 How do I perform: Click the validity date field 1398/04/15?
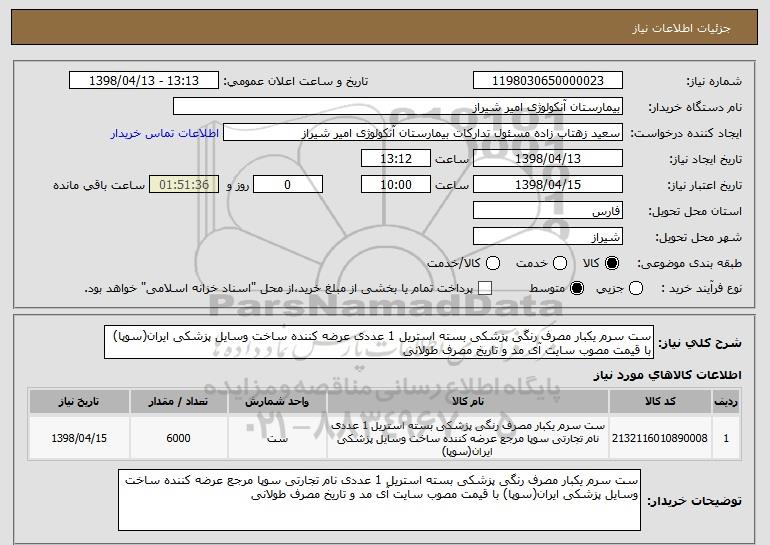click(x=548, y=185)
